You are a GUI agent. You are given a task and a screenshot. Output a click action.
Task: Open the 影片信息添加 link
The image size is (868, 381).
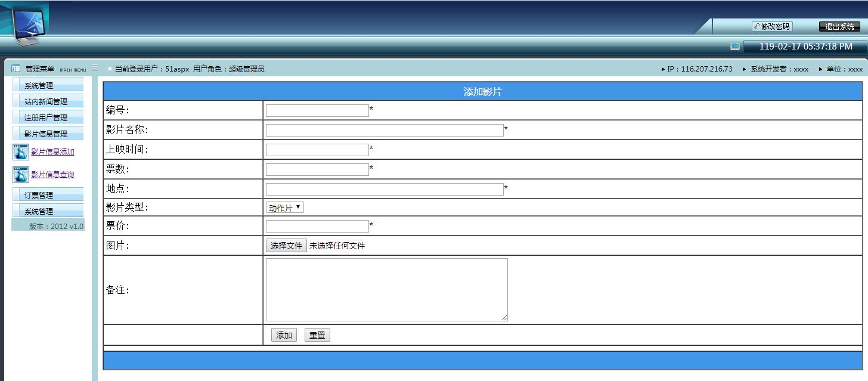coord(52,152)
